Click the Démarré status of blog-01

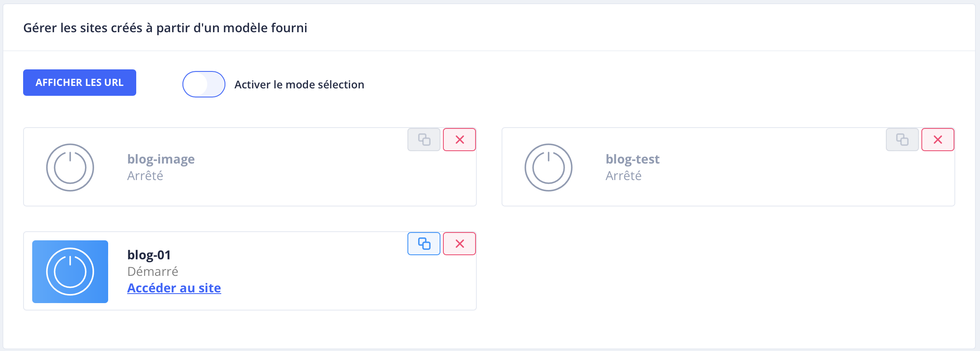click(153, 271)
